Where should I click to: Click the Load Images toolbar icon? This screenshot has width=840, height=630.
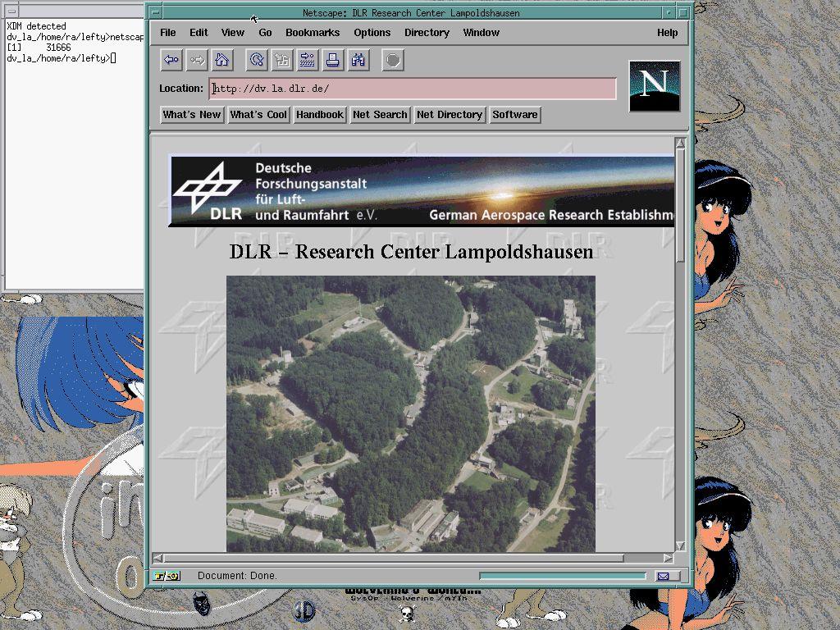click(282, 60)
